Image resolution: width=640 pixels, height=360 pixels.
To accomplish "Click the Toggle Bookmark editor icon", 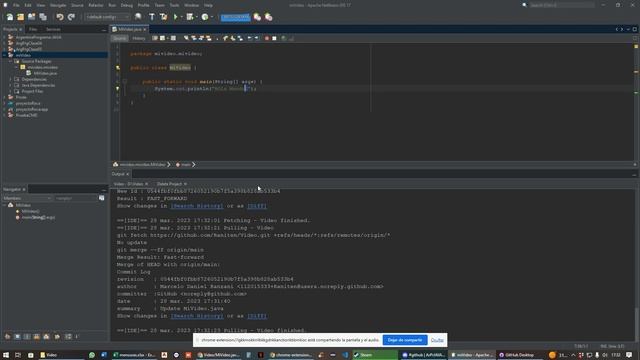I will [240, 38].
